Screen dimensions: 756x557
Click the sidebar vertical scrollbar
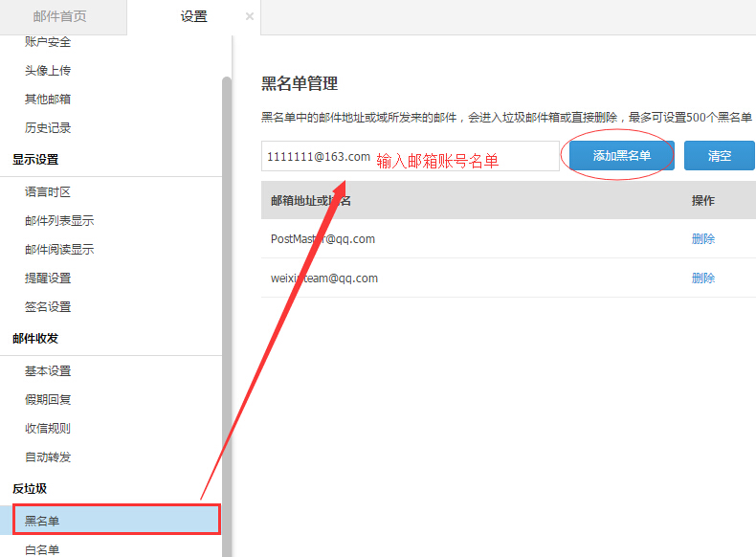227,287
